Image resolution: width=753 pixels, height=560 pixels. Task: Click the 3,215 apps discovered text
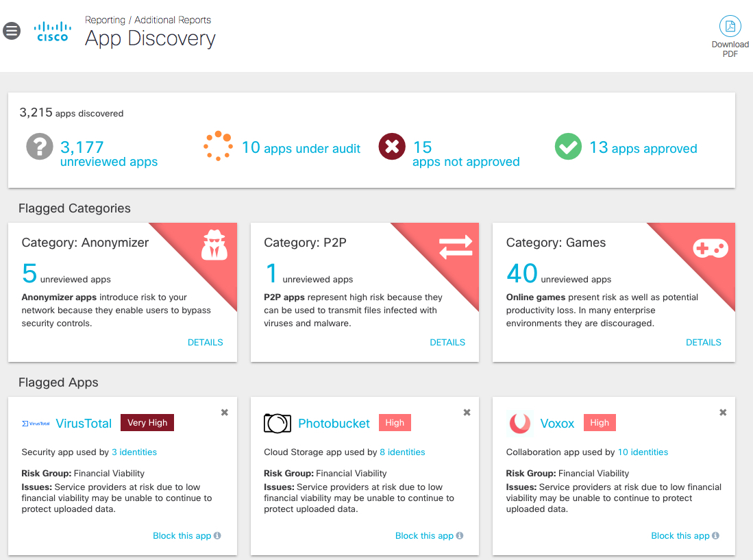tap(71, 113)
